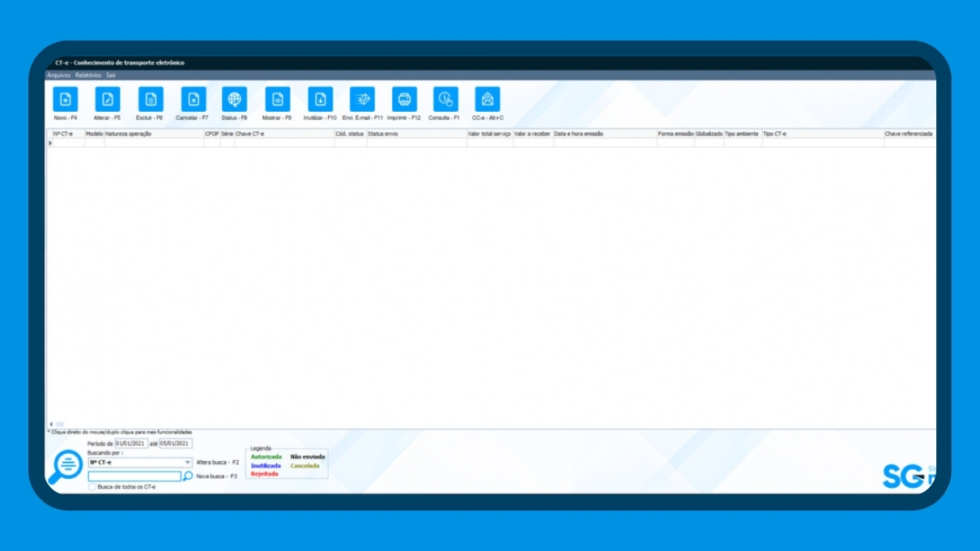Click the Série column header

(x=228, y=134)
